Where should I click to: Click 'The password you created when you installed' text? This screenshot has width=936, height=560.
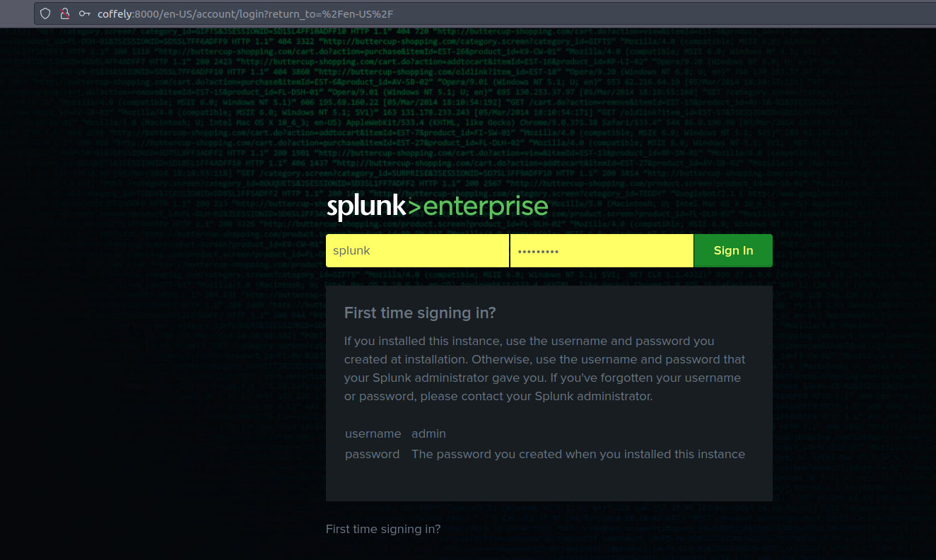pyautogui.click(x=578, y=454)
